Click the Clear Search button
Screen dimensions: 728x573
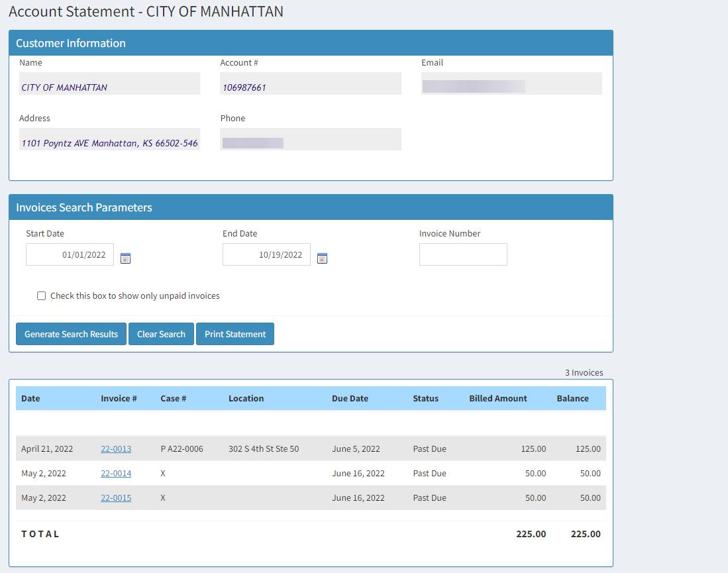point(161,334)
